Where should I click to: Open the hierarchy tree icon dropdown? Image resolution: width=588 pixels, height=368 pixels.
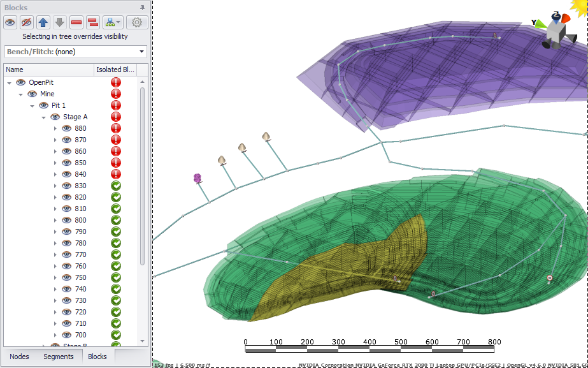[x=113, y=22]
